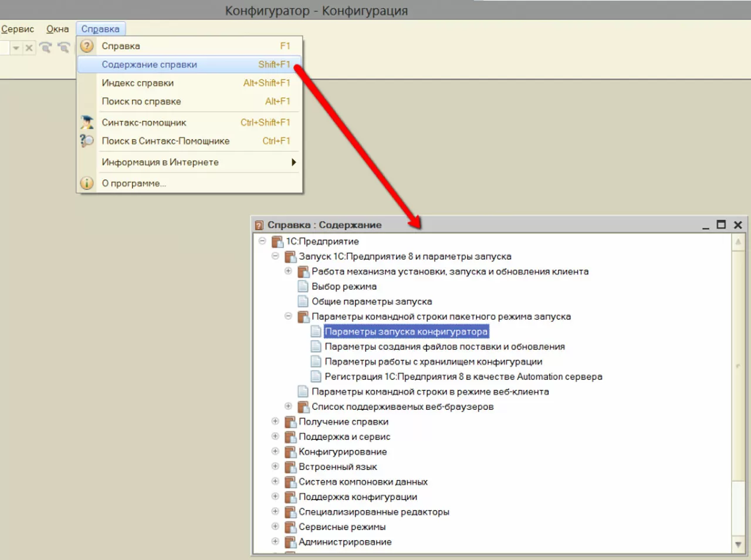Click the book icon of 1С:Предприятие
The width and height of the screenshot is (751, 560).
click(278, 242)
